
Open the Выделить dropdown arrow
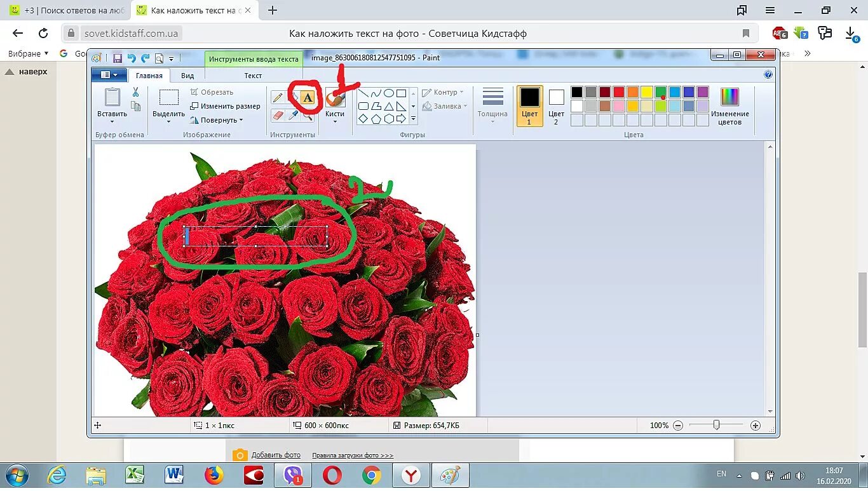click(168, 121)
